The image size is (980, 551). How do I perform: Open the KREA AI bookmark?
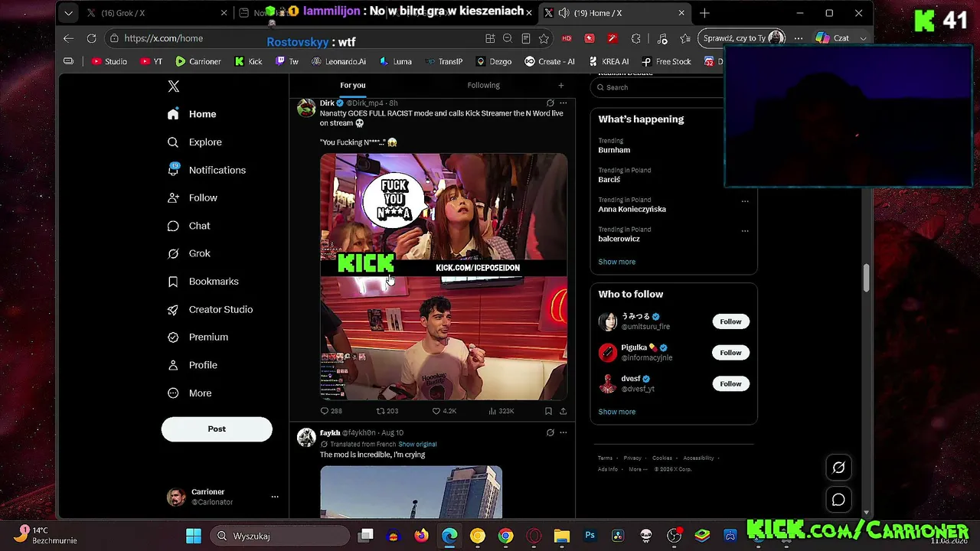609,61
